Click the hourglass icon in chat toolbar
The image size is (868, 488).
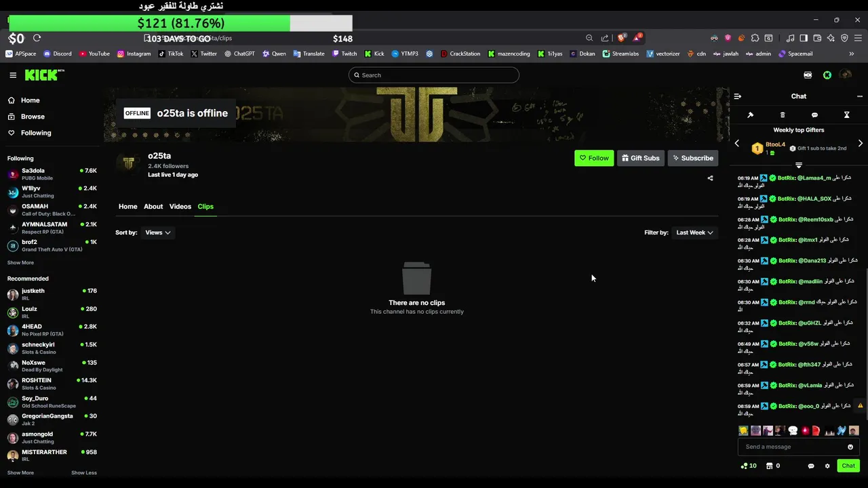pyautogui.click(x=846, y=115)
